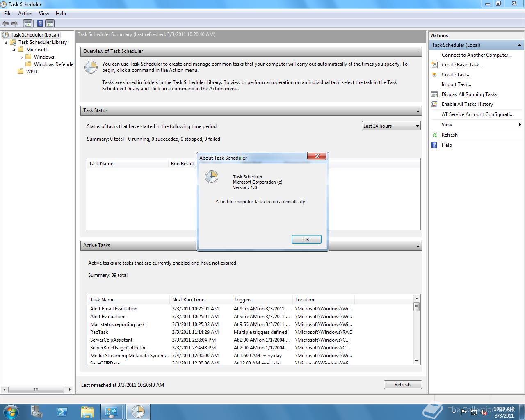Open the Help menu
Viewport: 525px width, 420px height.
[x=61, y=14]
